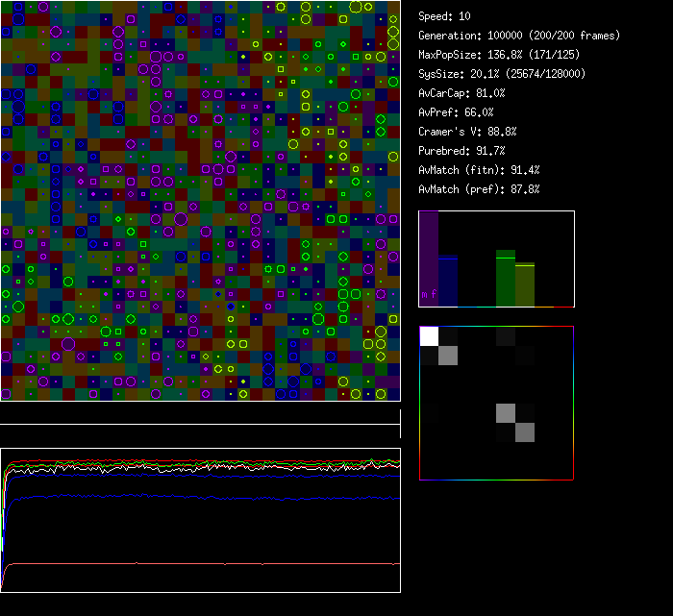Pick the olive-yellow histogram bar
Image resolution: width=673 pixels, height=616 pixels.
pyautogui.click(x=525, y=284)
